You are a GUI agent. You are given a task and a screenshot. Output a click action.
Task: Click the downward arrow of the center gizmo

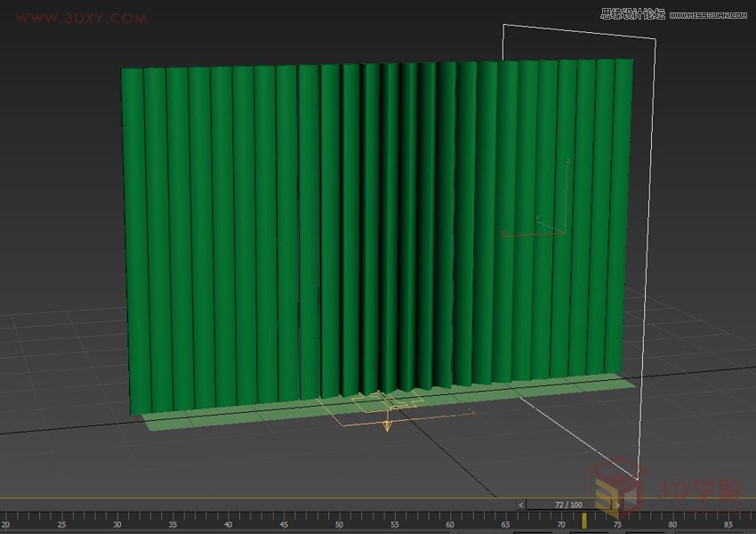click(387, 425)
